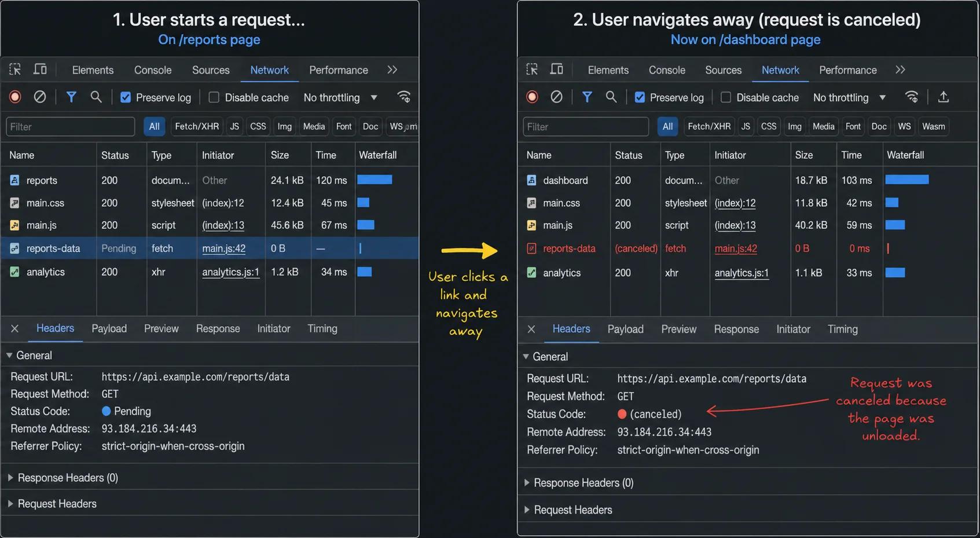Click the dashboard waterfall bar in right panel
The height and width of the screenshot is (538, 980).
coord(907,180)
